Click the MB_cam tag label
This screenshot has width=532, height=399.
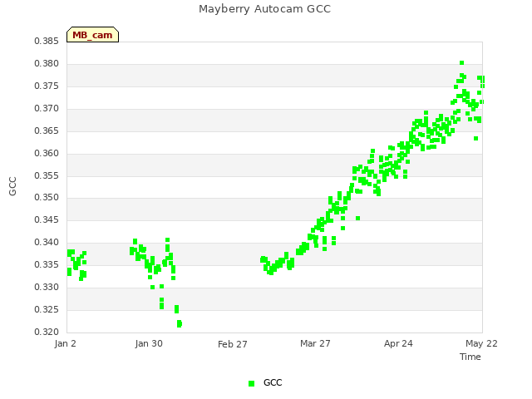(x=92, y=35)
